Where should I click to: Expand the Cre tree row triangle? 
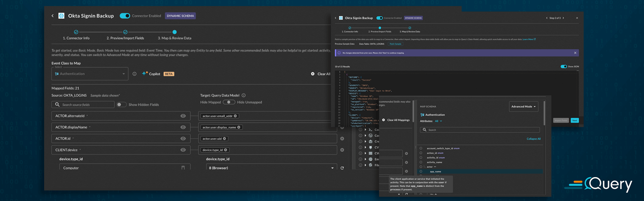pos(366,142)
